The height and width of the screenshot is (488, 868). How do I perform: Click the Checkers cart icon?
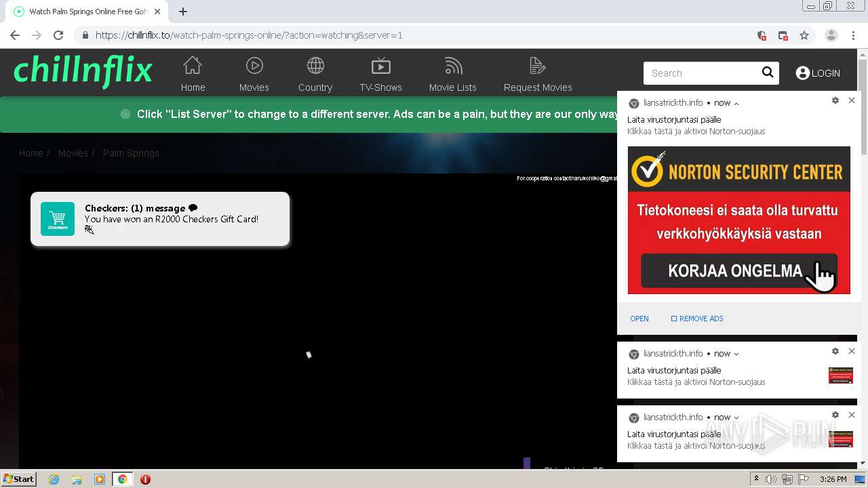(x=58, y=219)
